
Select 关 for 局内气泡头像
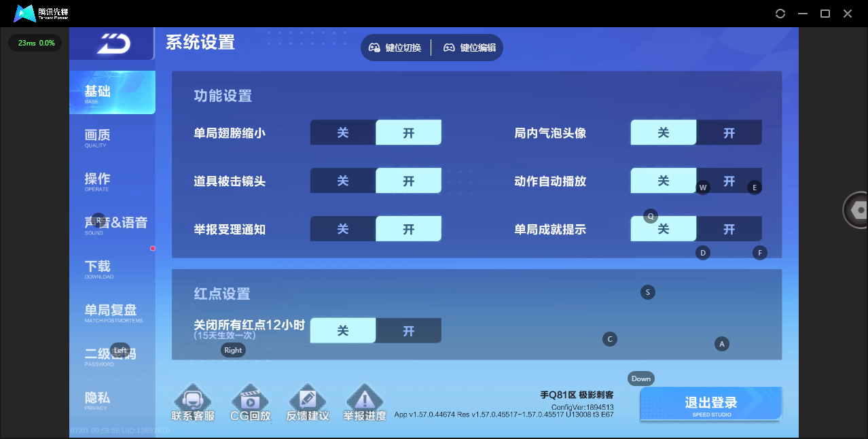coord(664,133)
